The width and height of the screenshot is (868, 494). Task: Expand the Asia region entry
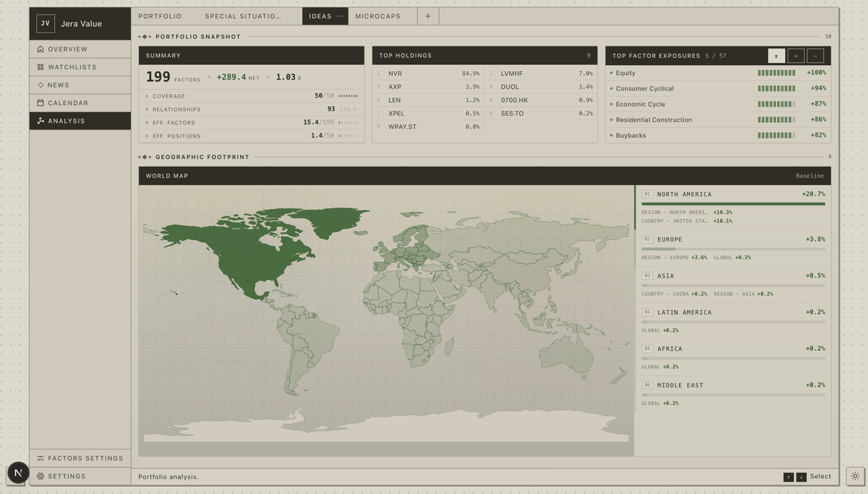click(x=732, y=284)
